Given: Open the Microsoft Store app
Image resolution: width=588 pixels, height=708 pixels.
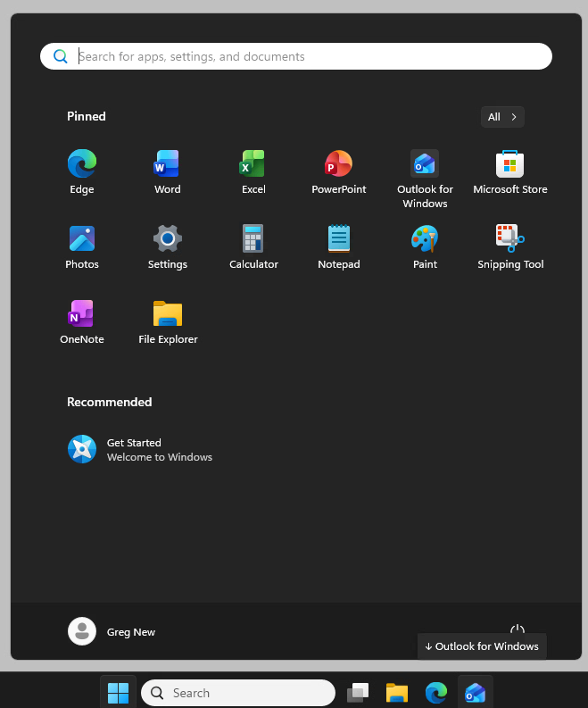Looking at the screenshot, I should (510, 172).
